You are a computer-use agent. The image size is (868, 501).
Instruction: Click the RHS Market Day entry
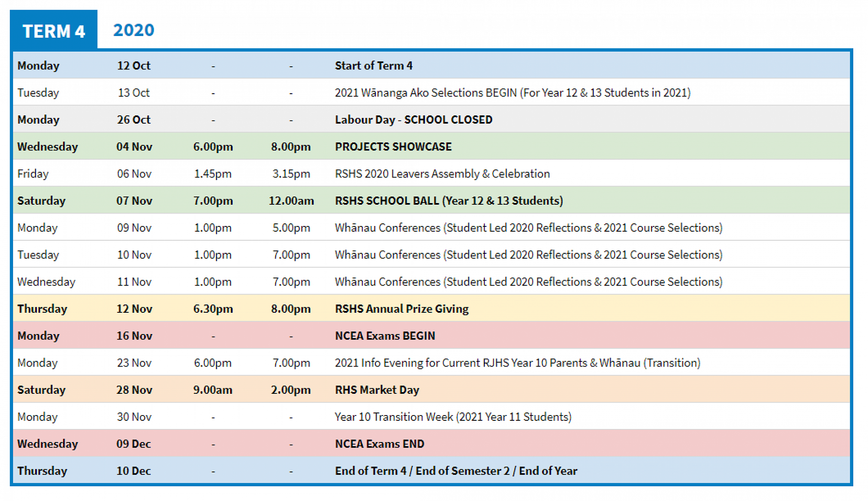(x=376, y=390)
